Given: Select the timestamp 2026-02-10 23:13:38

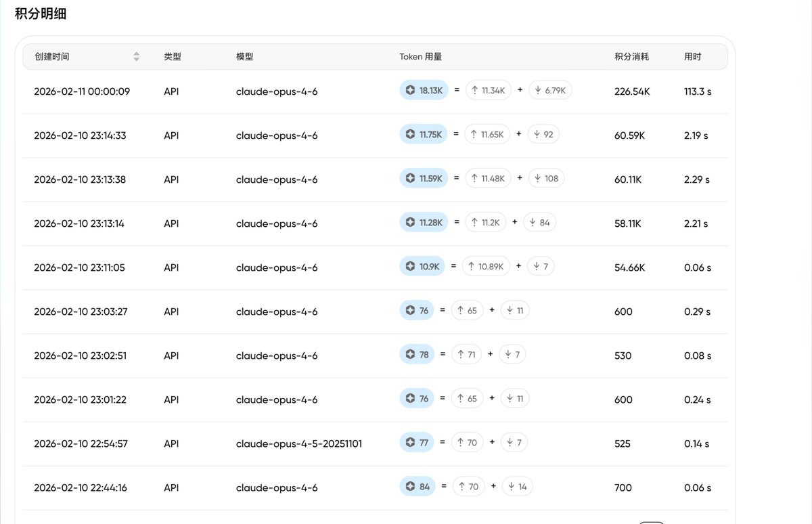Looking at the screenshot, I should coord(80,179).
